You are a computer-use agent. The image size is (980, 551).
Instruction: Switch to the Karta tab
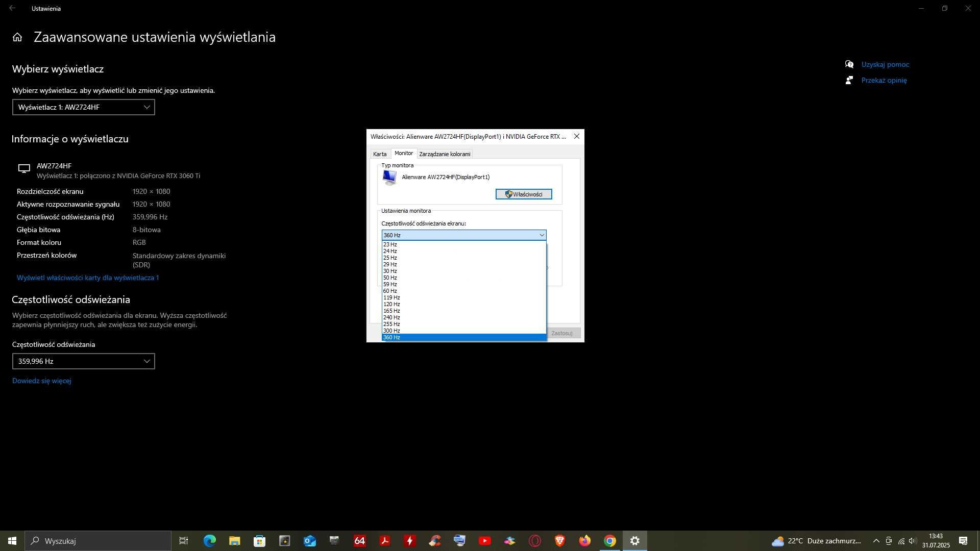(380, 154)
